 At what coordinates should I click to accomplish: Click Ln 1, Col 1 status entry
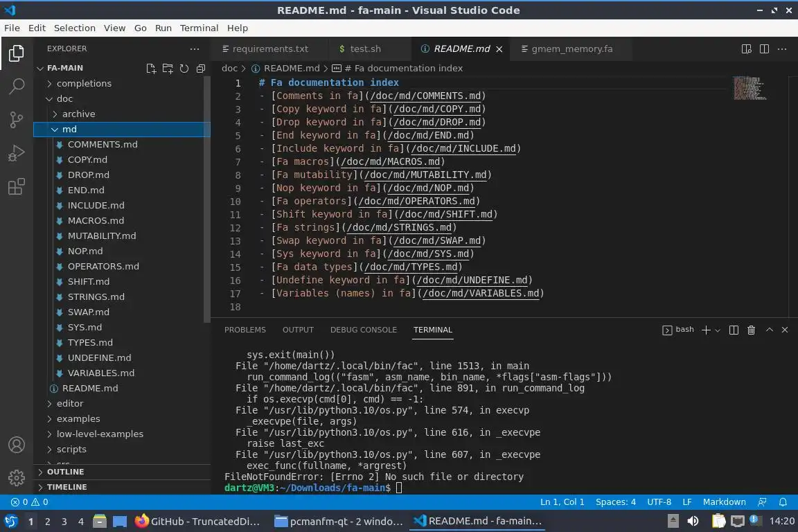coord(562,502)
